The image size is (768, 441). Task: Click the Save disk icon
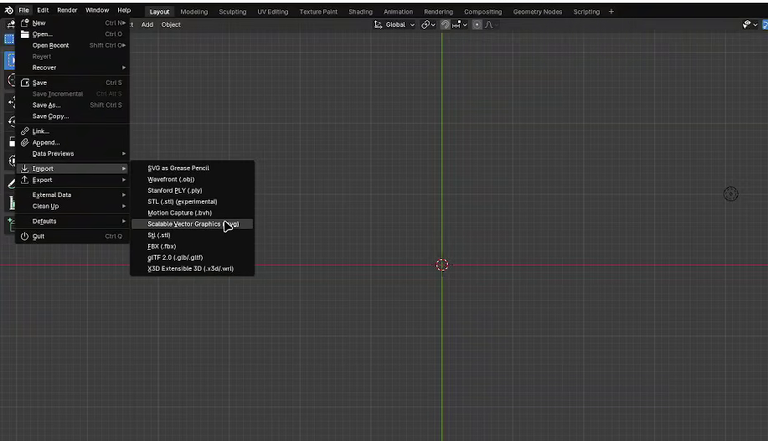[25, 83]
